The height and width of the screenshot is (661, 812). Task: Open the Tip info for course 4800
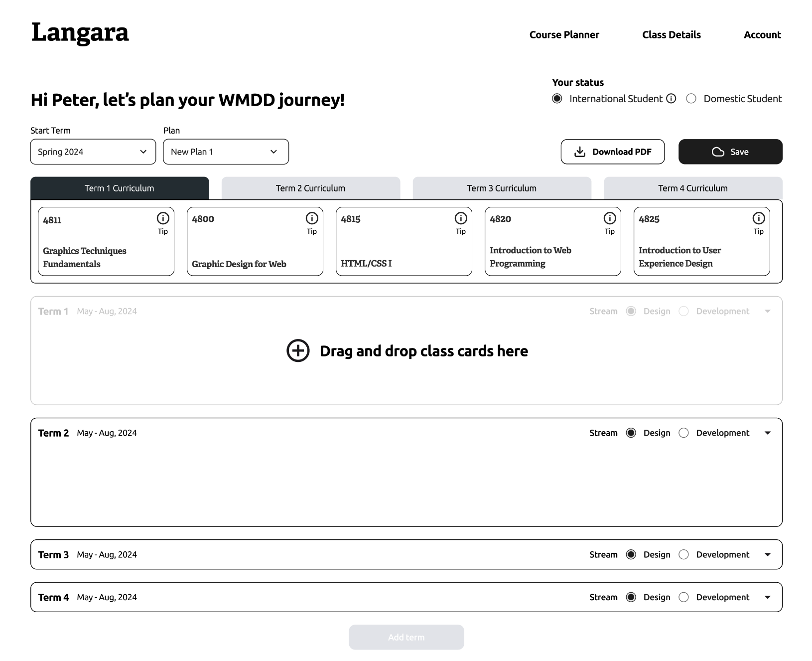pyautogui.click(x=312, y=218)
